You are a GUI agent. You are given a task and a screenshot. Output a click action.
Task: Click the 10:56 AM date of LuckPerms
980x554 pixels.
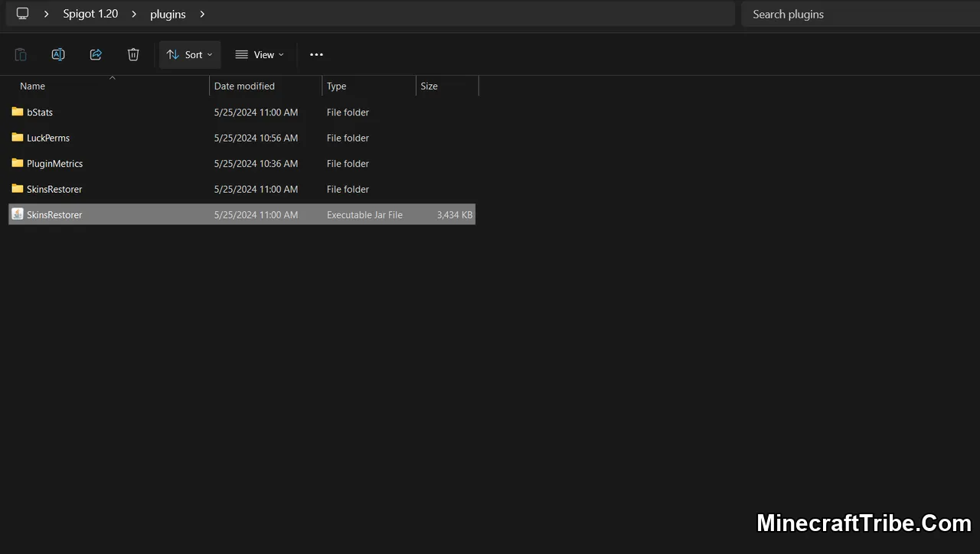coord(256,138)
